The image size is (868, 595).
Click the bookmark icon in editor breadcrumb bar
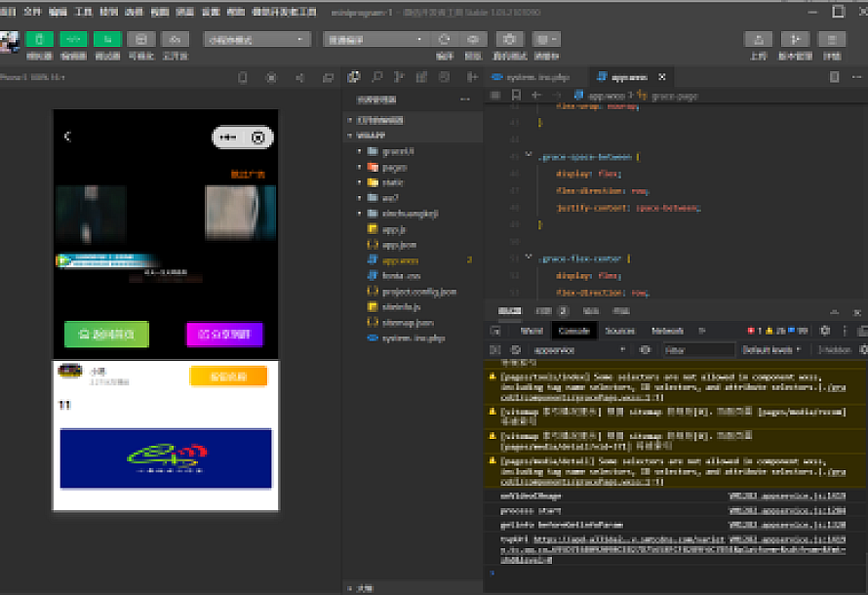[517, 96]
